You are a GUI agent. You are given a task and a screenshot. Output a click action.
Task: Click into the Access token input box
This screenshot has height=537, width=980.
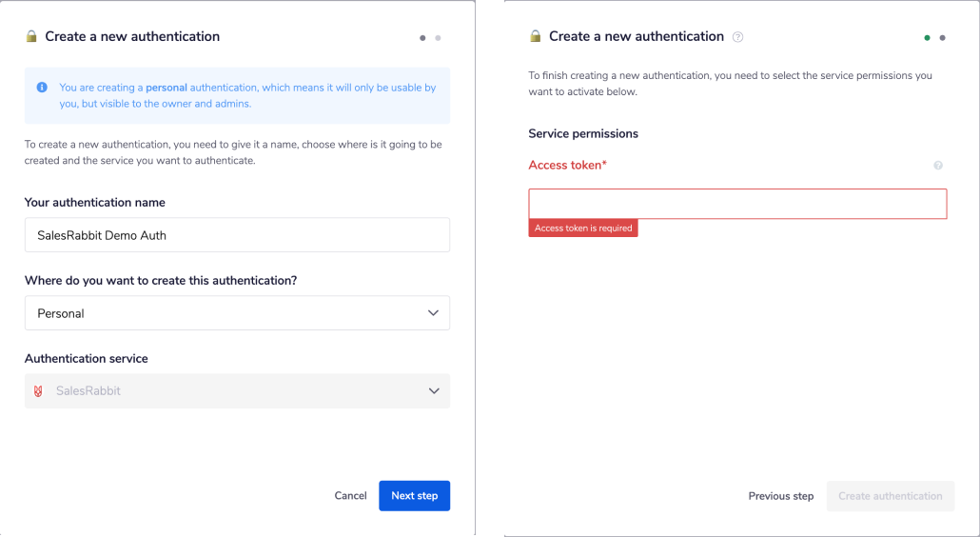point(737,204)
